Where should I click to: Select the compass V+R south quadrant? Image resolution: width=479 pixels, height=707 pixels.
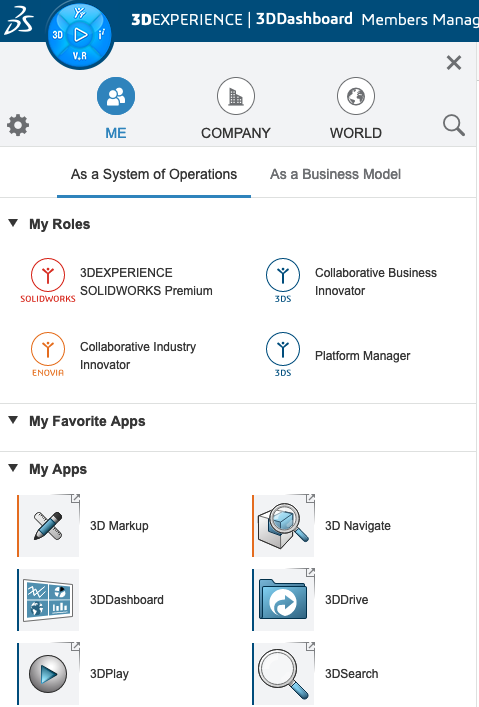click(80, 56)
